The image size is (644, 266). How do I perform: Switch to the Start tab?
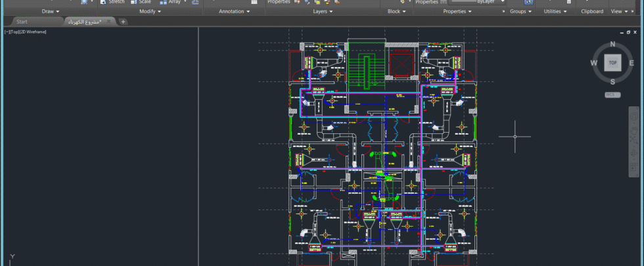click(22, 22)
